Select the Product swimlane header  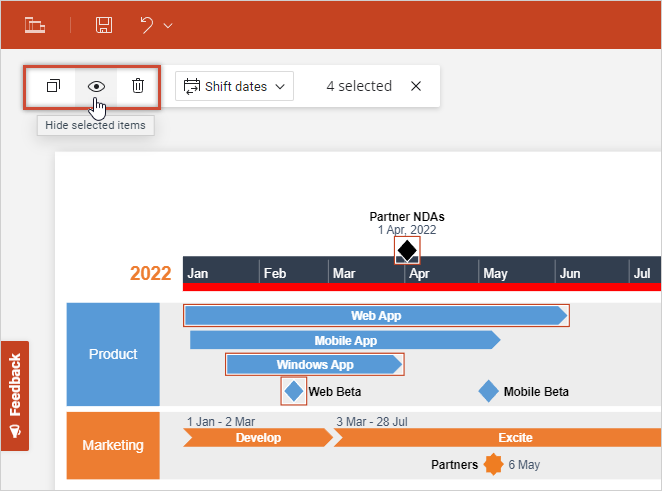click(x=113, y=354)
